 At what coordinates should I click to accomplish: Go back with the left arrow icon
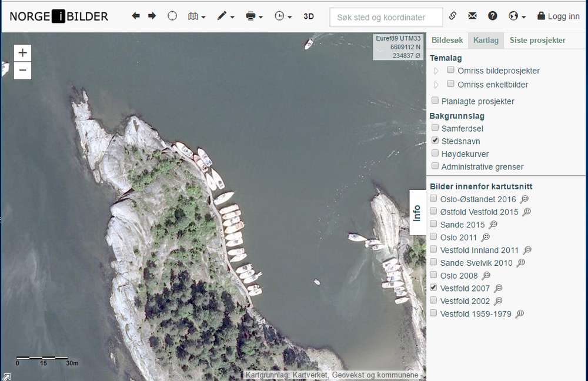136,16
